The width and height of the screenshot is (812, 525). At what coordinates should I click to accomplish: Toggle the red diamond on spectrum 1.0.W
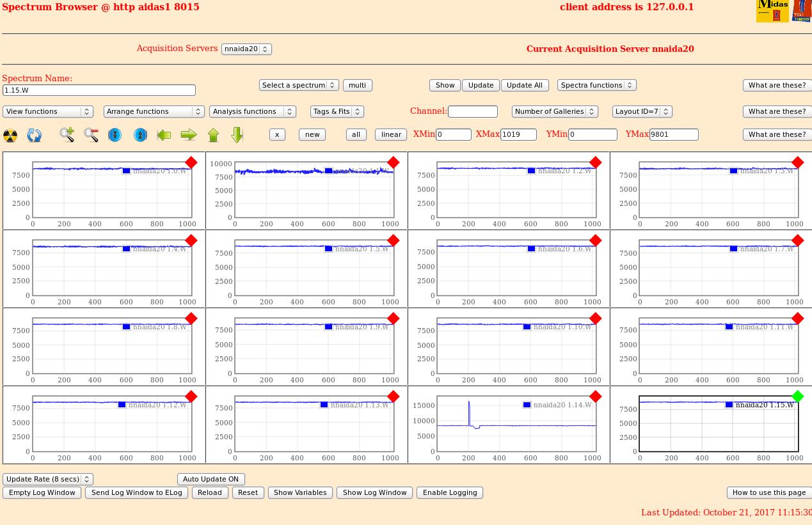[x=191, y=162]
